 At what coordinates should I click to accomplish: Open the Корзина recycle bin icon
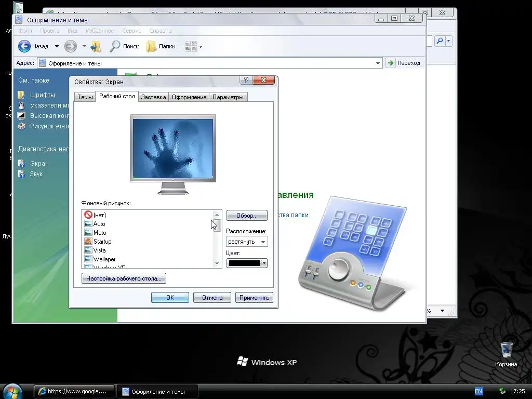tap(506, 354)
